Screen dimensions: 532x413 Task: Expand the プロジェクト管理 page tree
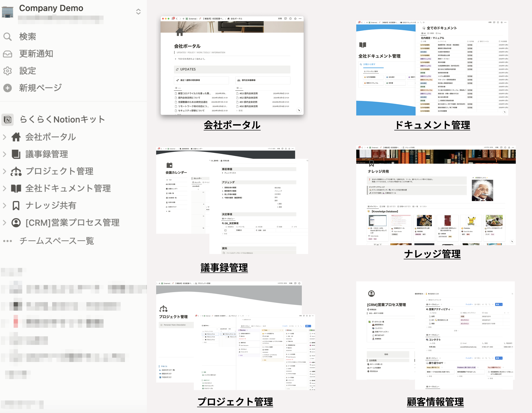(x=4, y=171)
